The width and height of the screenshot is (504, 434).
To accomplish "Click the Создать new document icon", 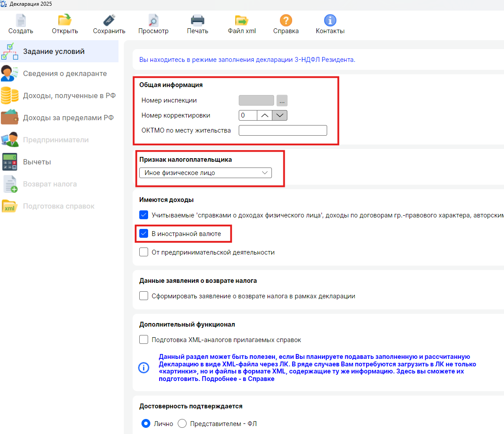I will click(21, 21).
